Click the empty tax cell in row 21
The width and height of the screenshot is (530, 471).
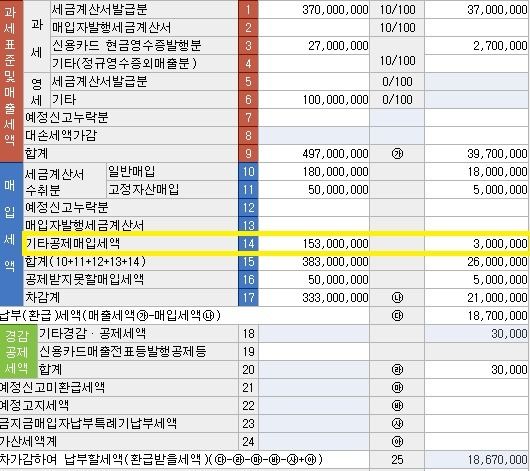click(477, 387)
